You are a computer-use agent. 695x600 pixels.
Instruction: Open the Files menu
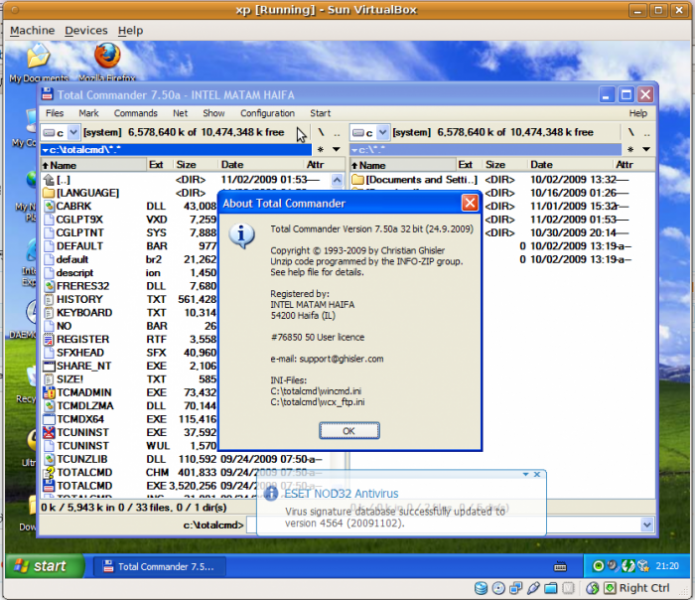[x=55, y=113]
